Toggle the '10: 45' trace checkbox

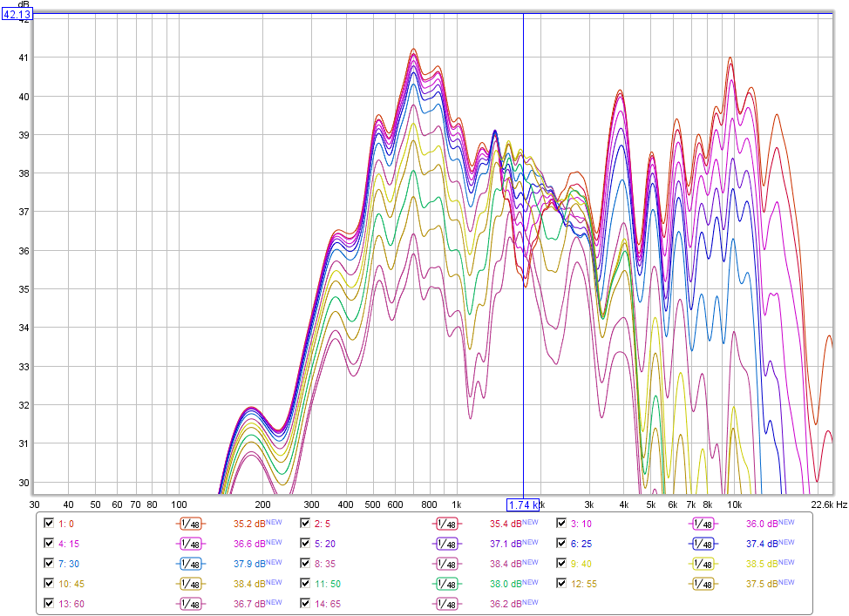coord(49,583)
